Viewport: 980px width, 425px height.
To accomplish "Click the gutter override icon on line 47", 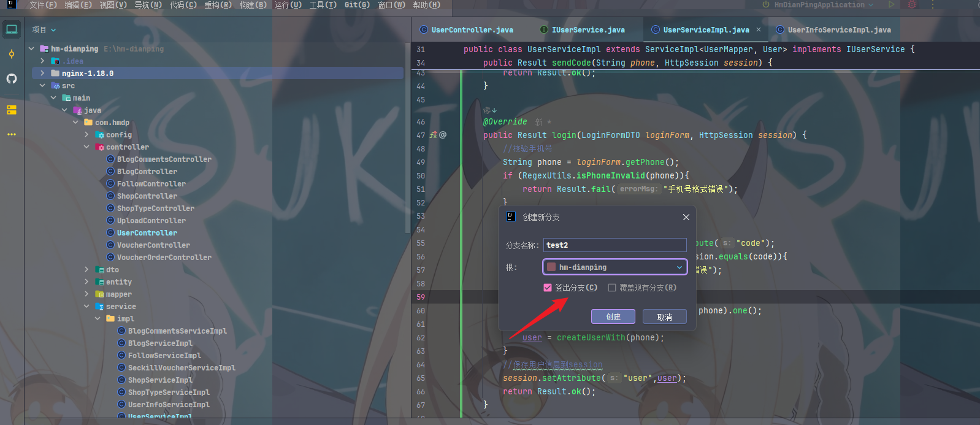I will [x=434, y=135].
